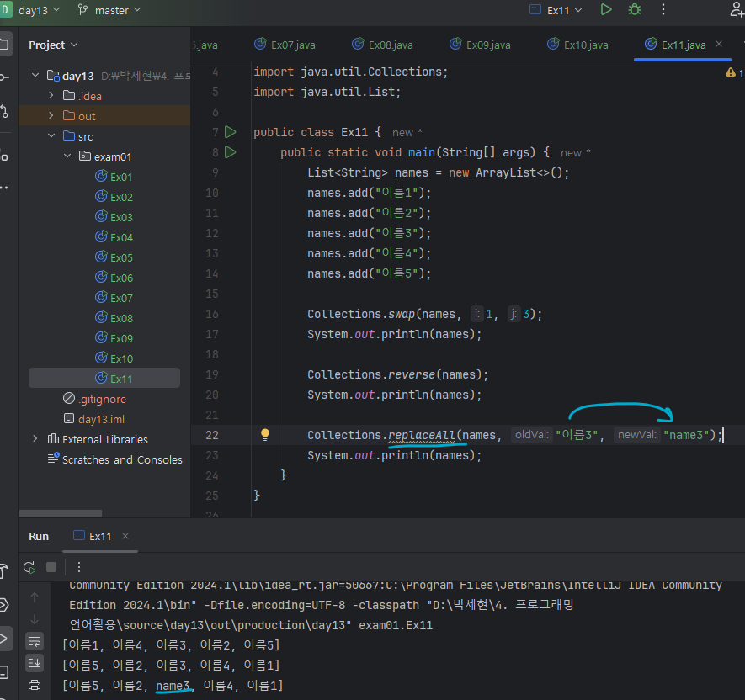The height and width of the screenshot is (700, 745).
Task: Click the warning indicator in the editor corner
Action: (730, 73)
